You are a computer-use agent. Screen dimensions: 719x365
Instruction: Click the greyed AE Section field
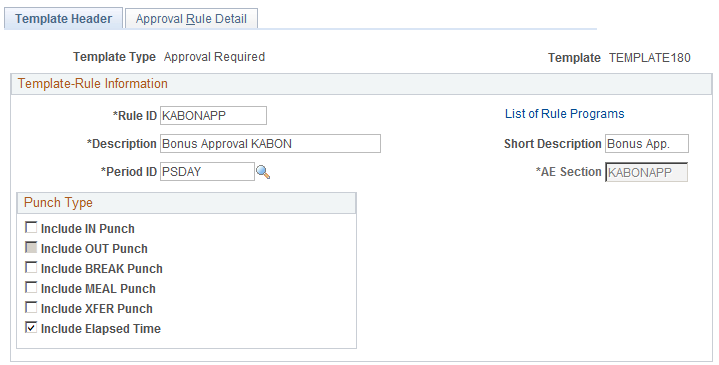click(647, 172)
